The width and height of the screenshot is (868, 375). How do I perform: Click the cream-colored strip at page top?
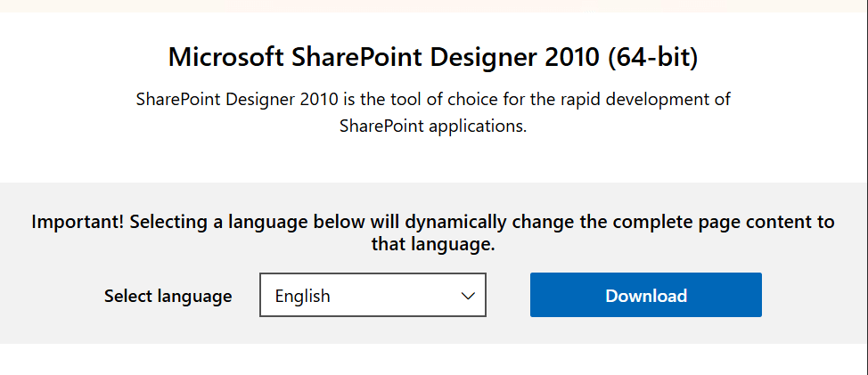(x=433, y=5)
